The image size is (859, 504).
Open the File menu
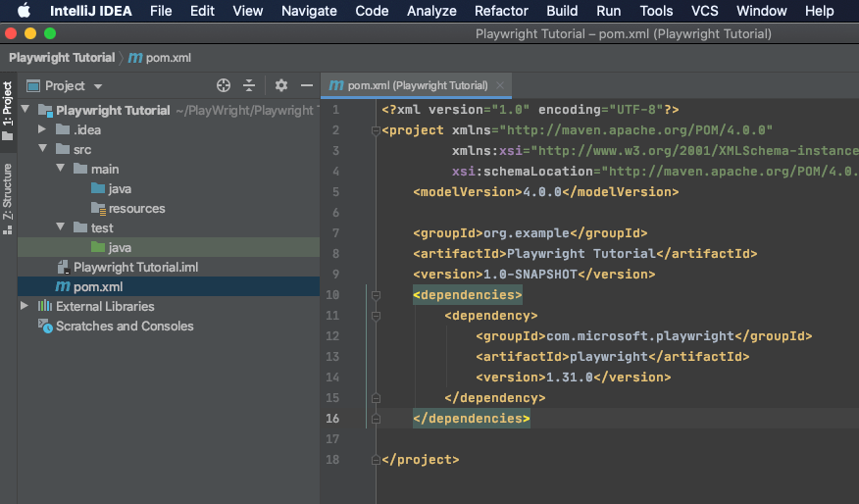pos(161,11)
